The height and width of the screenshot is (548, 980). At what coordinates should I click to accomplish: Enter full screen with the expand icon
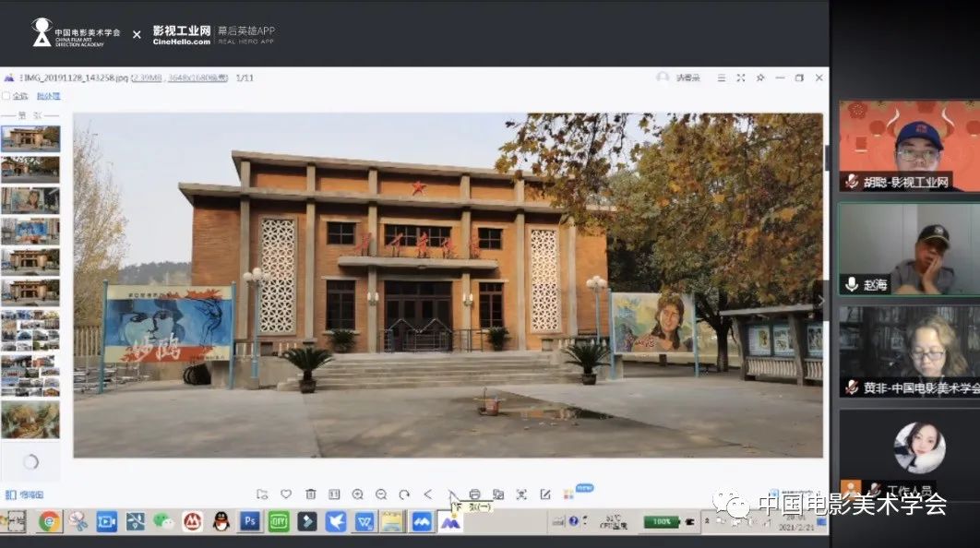tap(741, 78)
